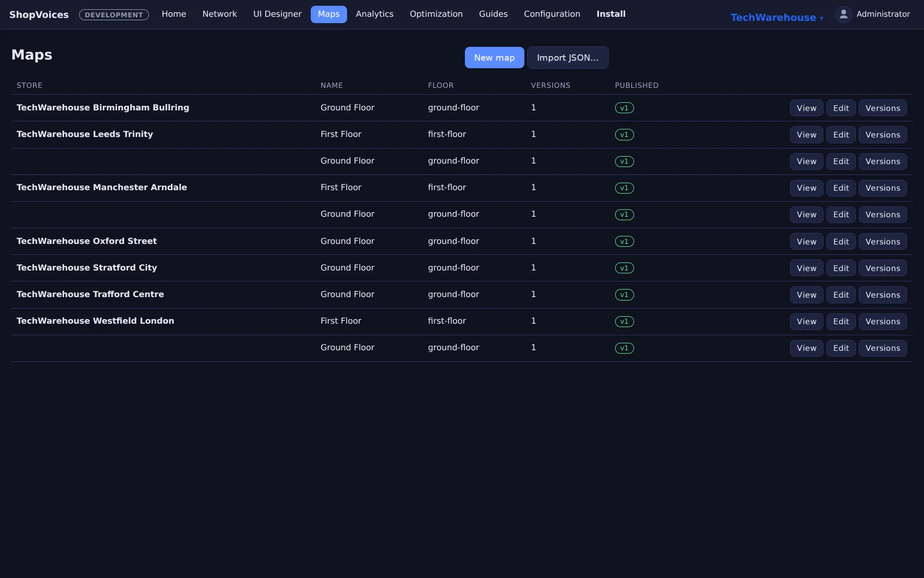Image resolution: width=924 pixels, height=578 pixels.
Task: Select TechWarehouse Trafford Centre store name
Action: (x=90, y=294)
